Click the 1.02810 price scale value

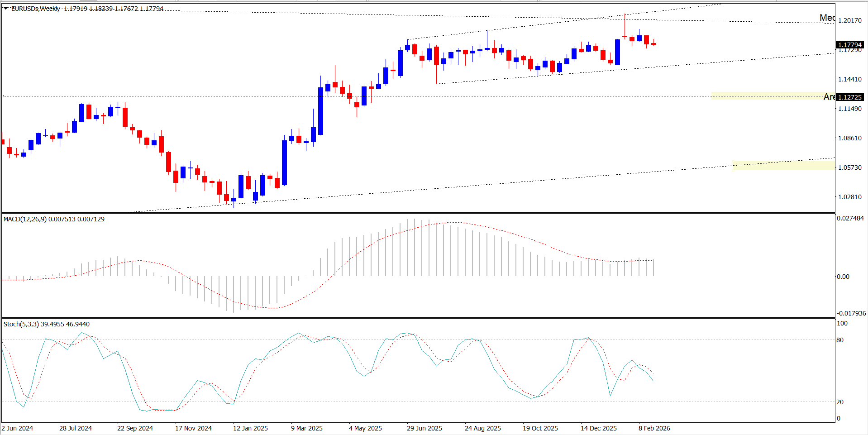849,197
